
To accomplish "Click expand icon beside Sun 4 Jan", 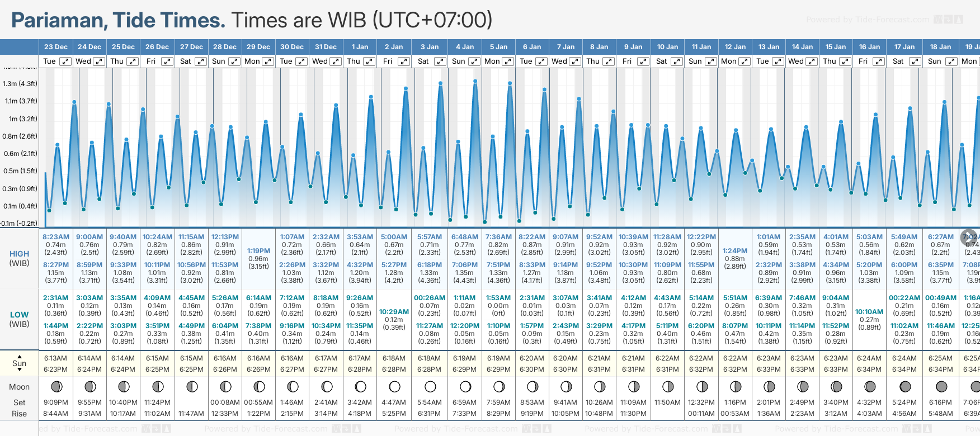I will pos(474,61).
